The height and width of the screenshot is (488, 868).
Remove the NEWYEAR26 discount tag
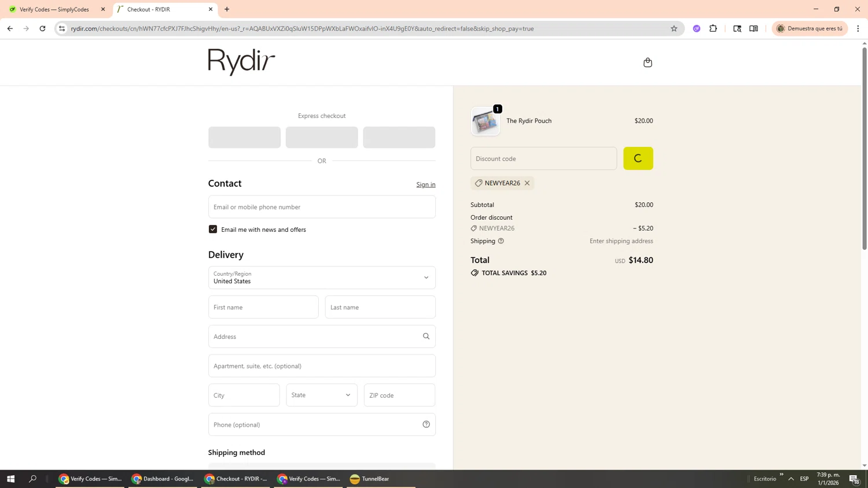(527, 183)
